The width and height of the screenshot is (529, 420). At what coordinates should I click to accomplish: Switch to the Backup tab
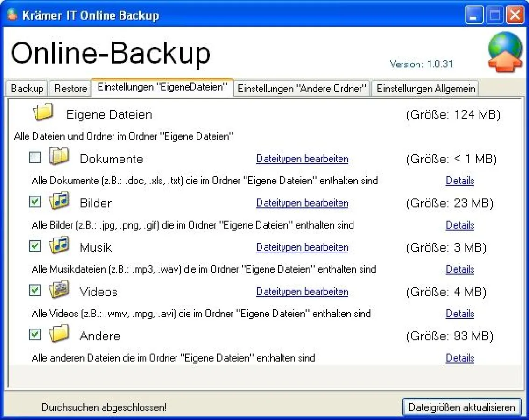pos(26,88)
